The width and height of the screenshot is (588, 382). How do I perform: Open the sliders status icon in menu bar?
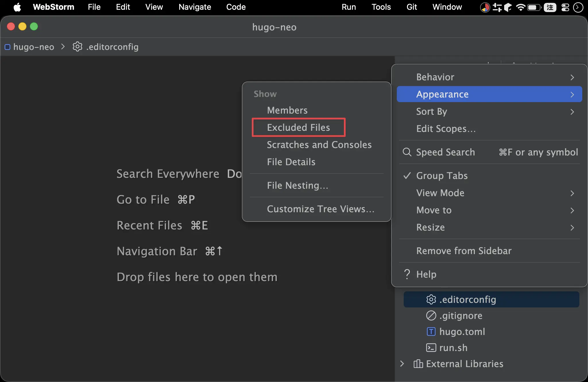click(497, 7)
